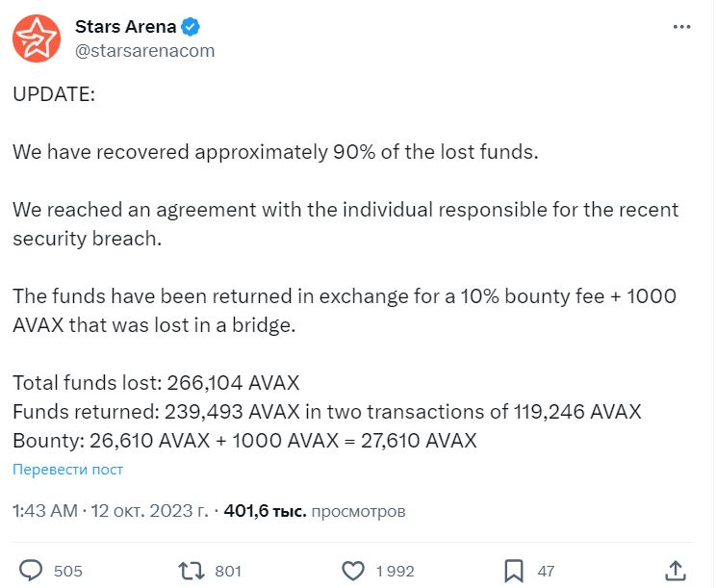
Task: Open the reply speech bubble icon
Action: (x=31, y=571)
